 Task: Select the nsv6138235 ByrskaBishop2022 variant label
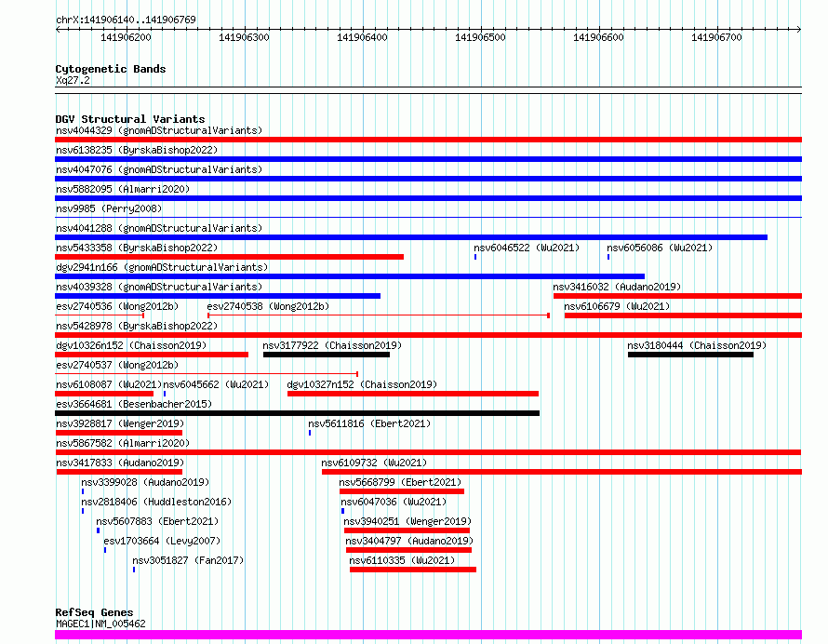[x=137, y=150]
